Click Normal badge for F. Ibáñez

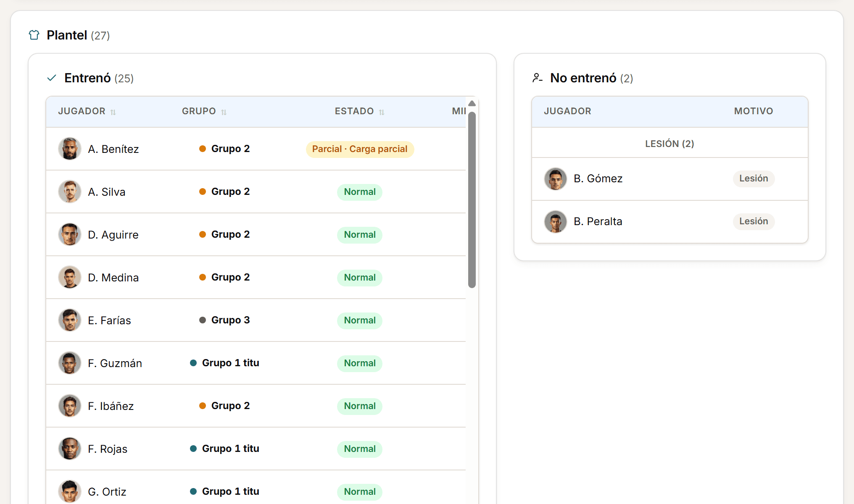click(x=360, y=406)
